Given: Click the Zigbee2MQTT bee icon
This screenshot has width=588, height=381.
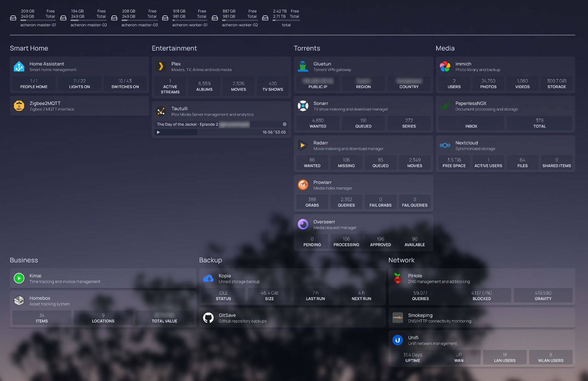Looking at the screenshot, I should point(19,106).
